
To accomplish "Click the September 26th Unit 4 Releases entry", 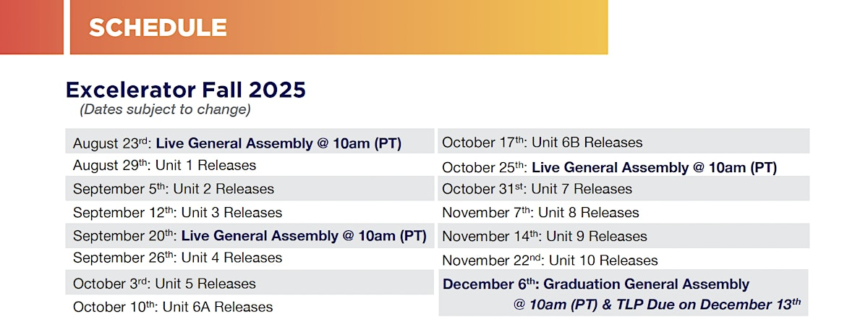I will tap(177, 258).
